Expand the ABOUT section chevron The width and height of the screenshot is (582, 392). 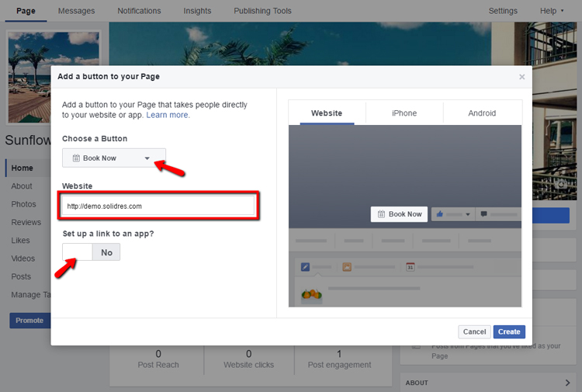pos(567,383)
